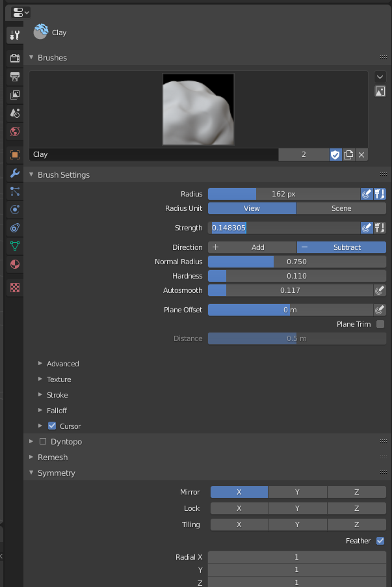Click the brush user count 2
The height and width of the screenshot is (587, 392).
[x=304, y=155]
